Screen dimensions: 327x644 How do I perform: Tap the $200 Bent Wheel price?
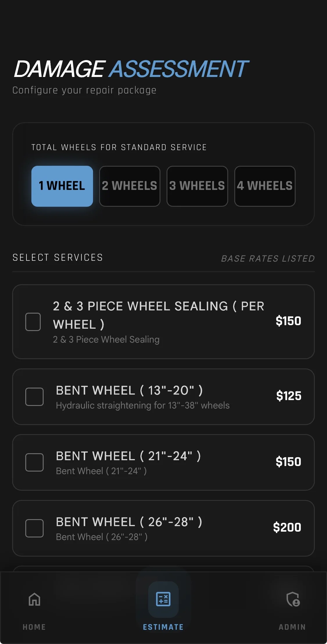[x=287, y=527]
